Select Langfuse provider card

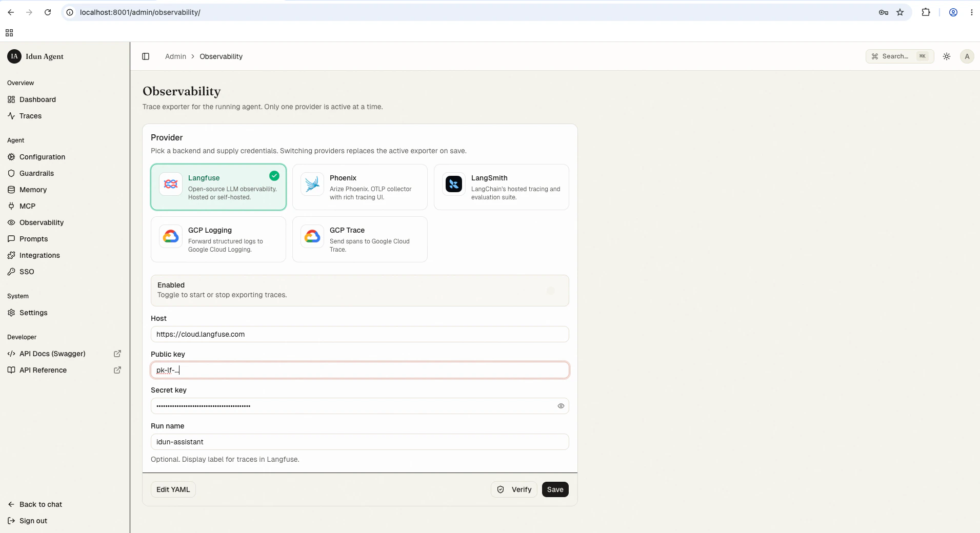(218, 187)
